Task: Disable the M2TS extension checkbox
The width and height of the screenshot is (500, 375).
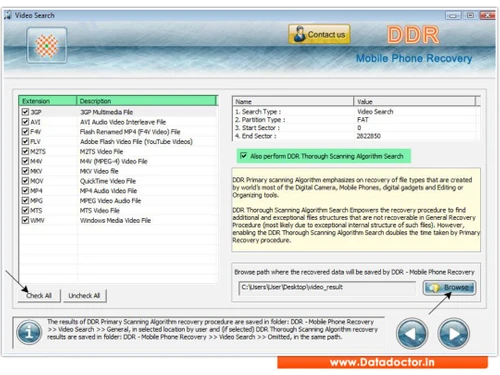Action: click(25, 151)
